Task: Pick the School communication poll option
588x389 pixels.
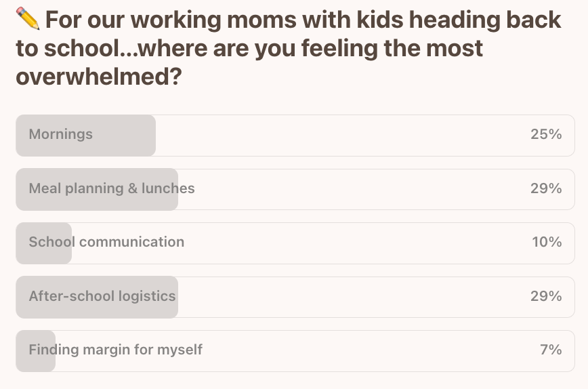Action: click(x=295, y=243)
